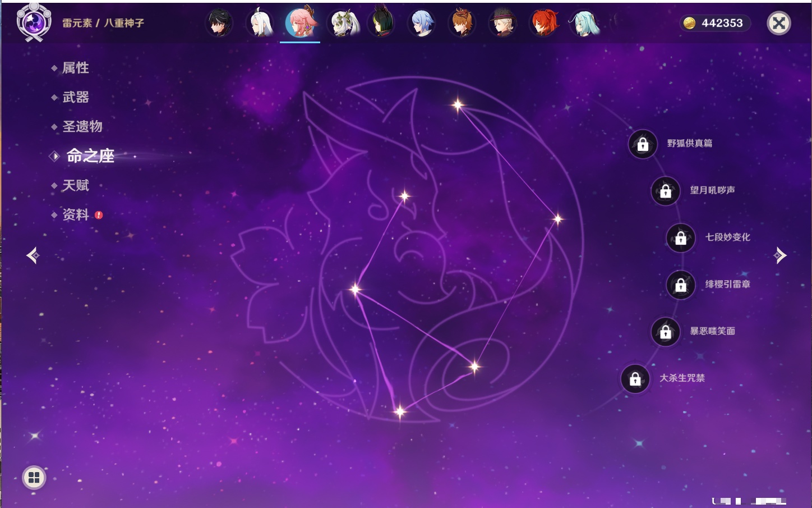Screen dimensions: 812x508
Task: Select the black-haired character avatar
Action: tap(219, 23)
